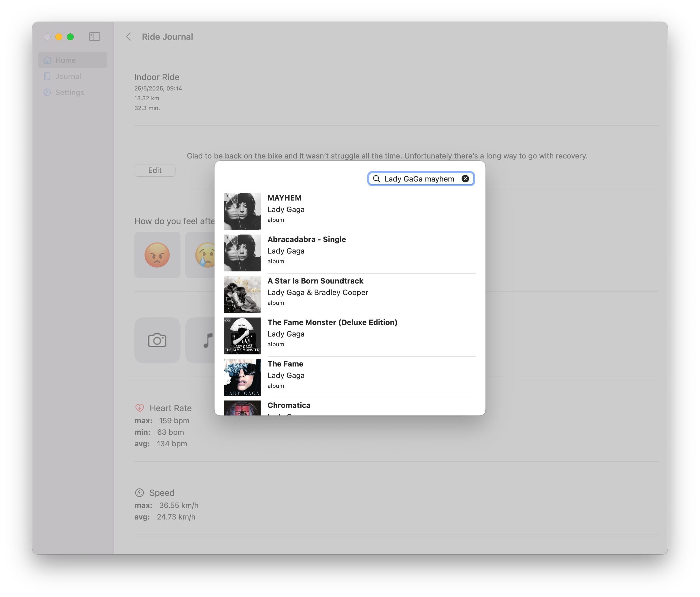
Task: Select the MAYHEM album result
Action: [350, 211]
